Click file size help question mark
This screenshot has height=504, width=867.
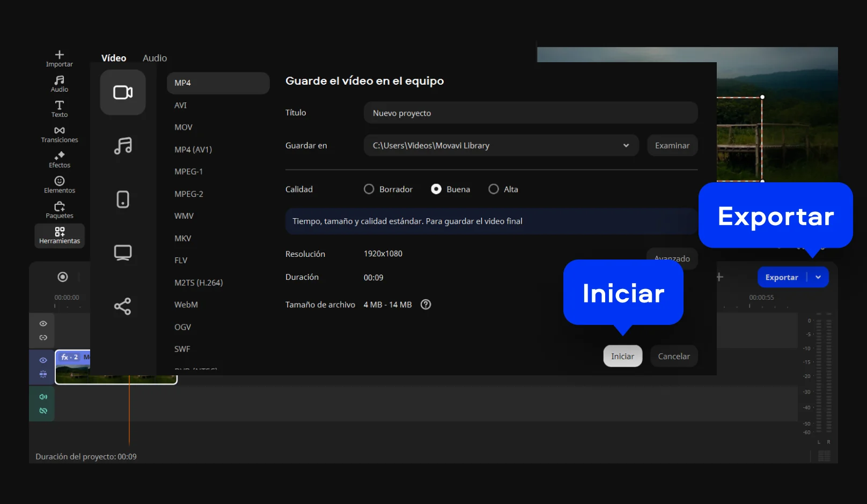coord(425,305)
